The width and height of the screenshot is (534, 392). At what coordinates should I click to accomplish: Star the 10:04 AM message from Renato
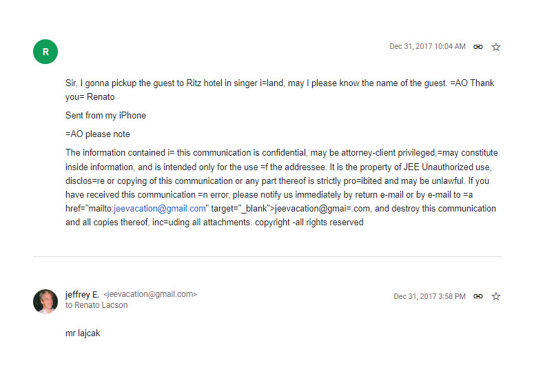[496, 47]
